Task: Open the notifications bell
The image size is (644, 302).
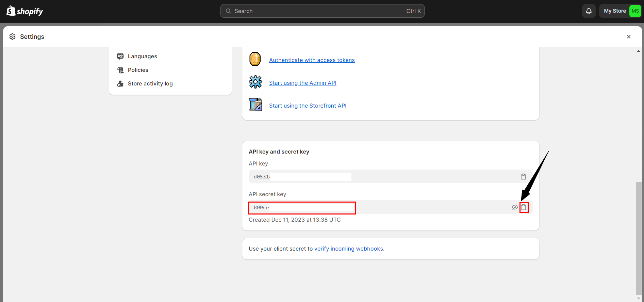Action: (x=589, y=11)
